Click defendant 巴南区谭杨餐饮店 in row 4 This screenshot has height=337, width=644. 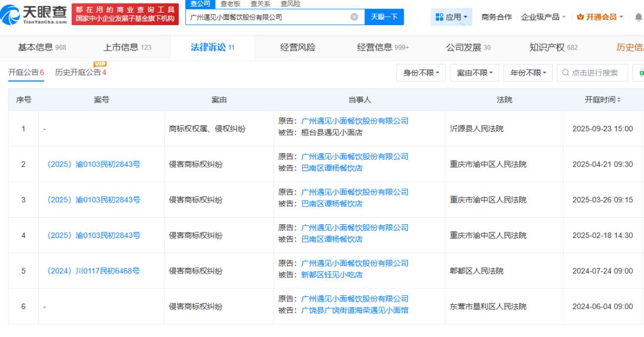point(332,239)
